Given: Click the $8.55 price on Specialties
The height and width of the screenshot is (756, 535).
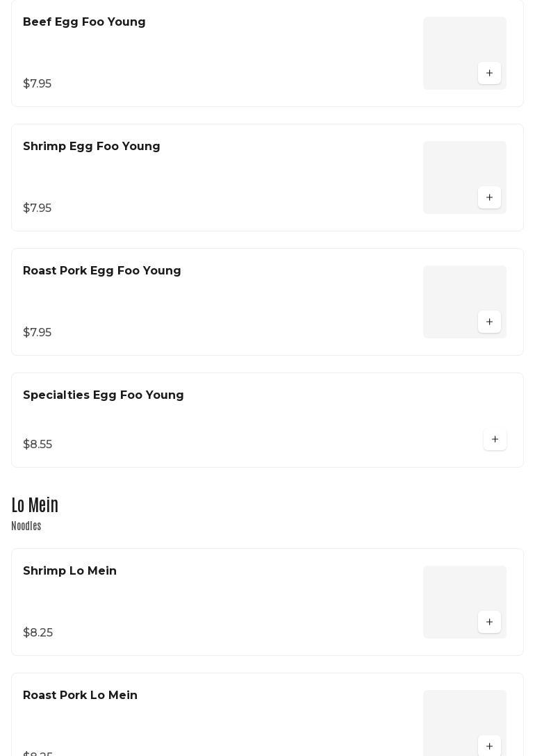Looking at the screenshot, I should point(38,445).
